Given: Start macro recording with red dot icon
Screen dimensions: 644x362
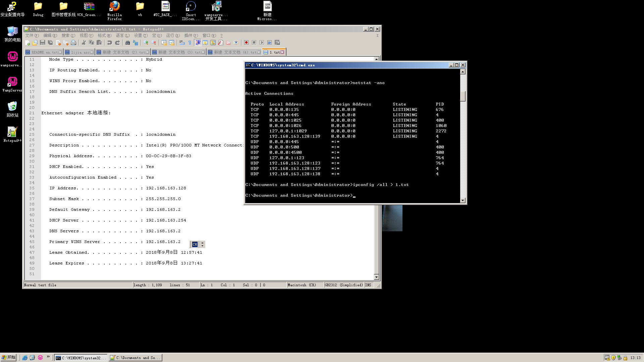Looking at the screenshot, I should 246,43.
